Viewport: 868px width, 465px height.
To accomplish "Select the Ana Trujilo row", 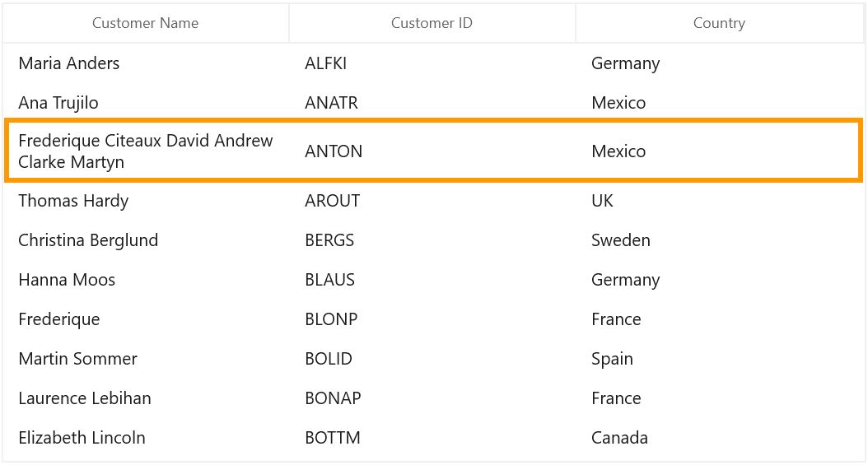I will [433, 103].
